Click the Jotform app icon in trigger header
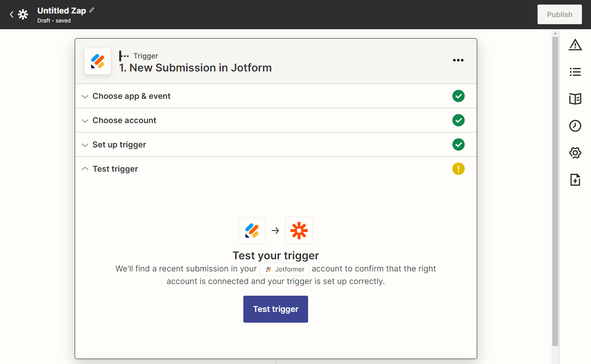Screen dimensions: 591x364 click(98, 61)
